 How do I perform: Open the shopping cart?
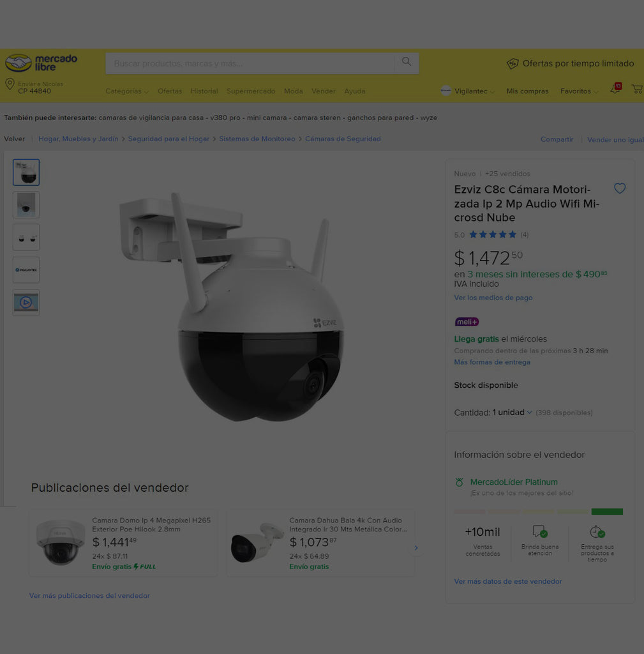tap(636, 89)
